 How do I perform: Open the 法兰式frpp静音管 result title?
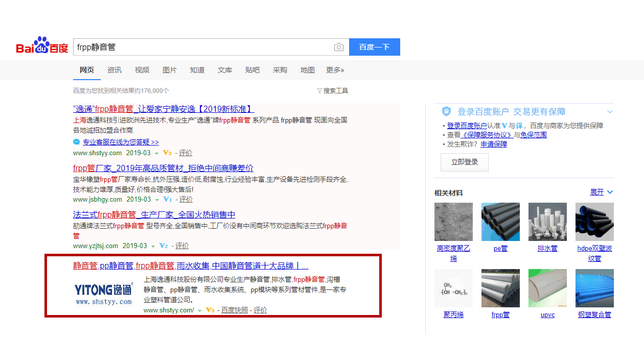[x=154, y=214]
